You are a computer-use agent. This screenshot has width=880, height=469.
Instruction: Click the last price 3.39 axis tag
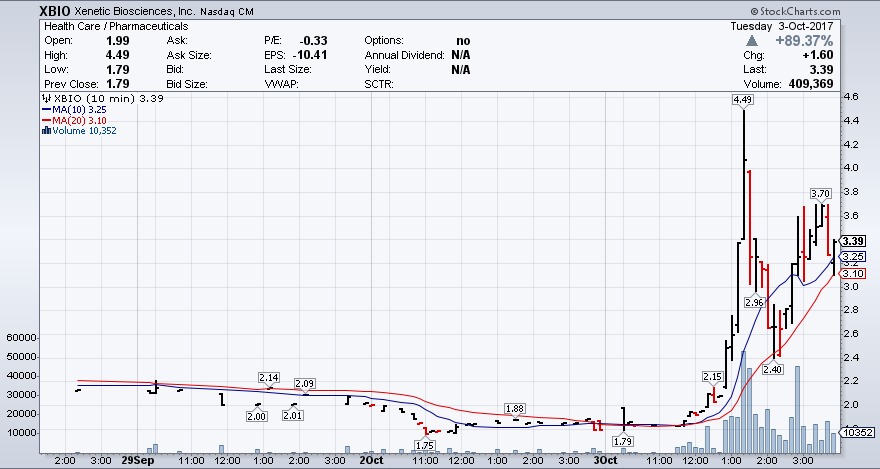(x=853, y=241)
